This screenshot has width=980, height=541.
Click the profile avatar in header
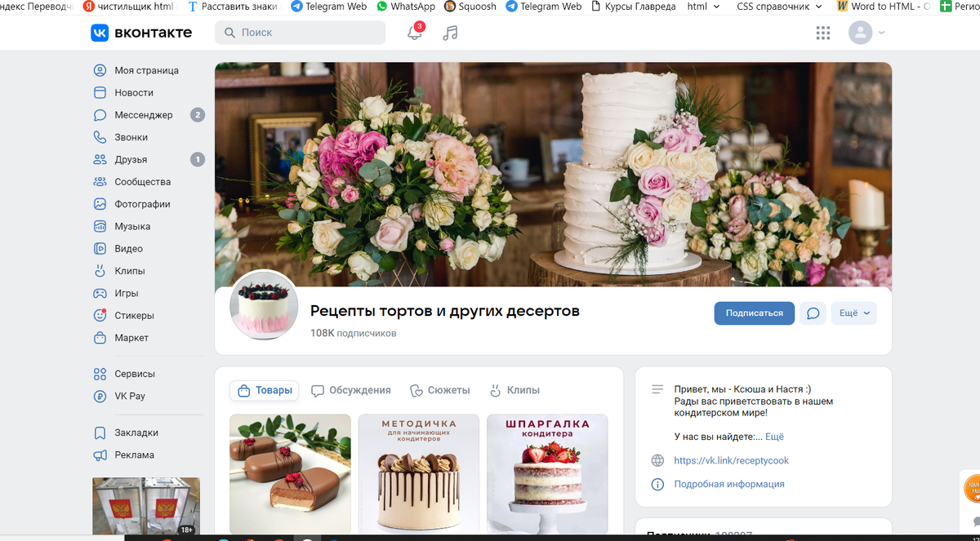tap(860, 33)
